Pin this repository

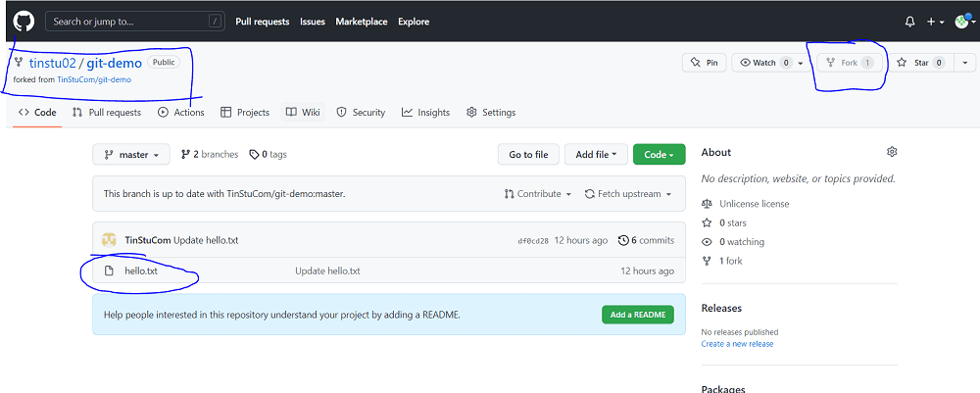704,63
